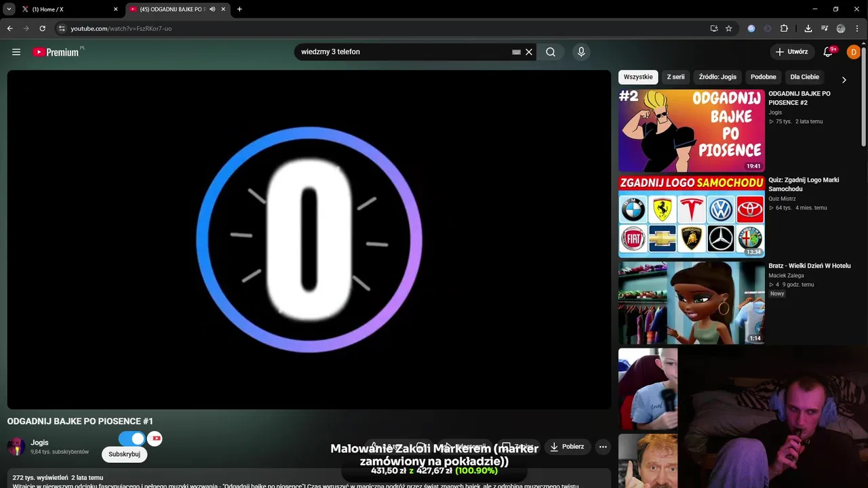The image size is (868, 488).
Task: Mute the tab via its speaker icon
Action: [x=212, y=9]
